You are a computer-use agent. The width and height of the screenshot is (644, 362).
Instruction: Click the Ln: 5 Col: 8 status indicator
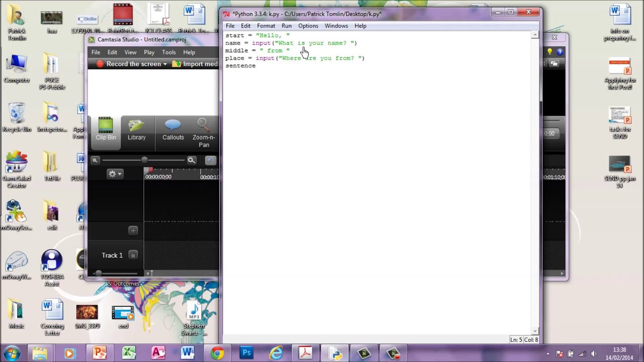tap(524, 340)
